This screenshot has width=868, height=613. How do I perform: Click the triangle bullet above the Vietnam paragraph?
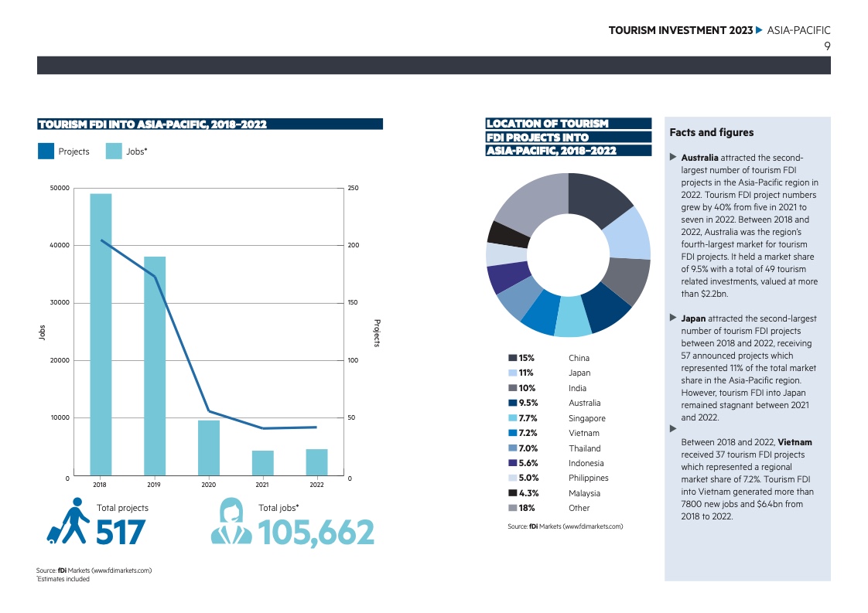[672, 428]
